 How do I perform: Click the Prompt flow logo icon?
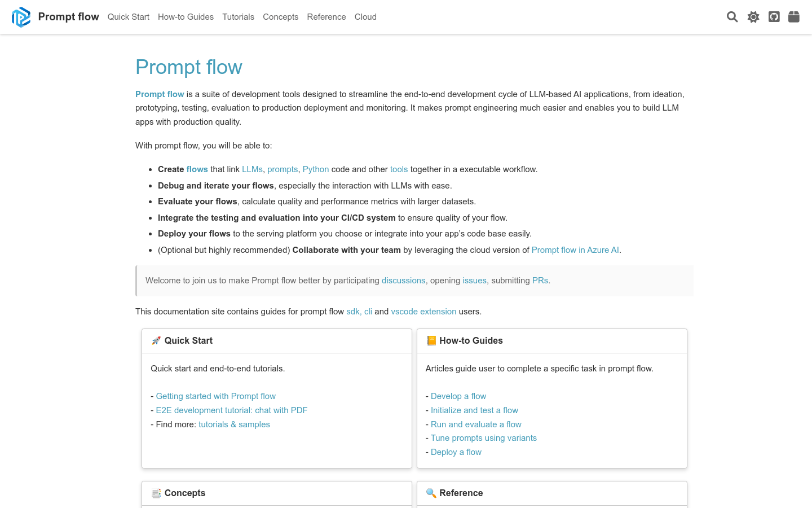(21, 17)
